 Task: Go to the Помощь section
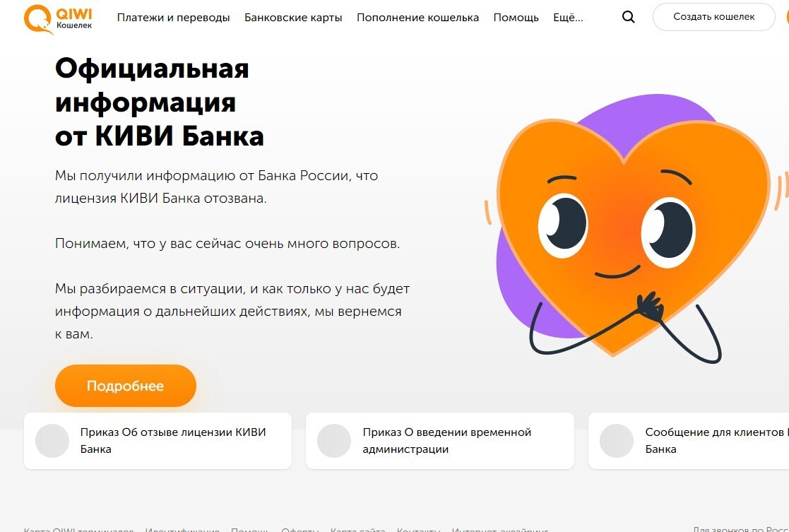pos(516,18)
